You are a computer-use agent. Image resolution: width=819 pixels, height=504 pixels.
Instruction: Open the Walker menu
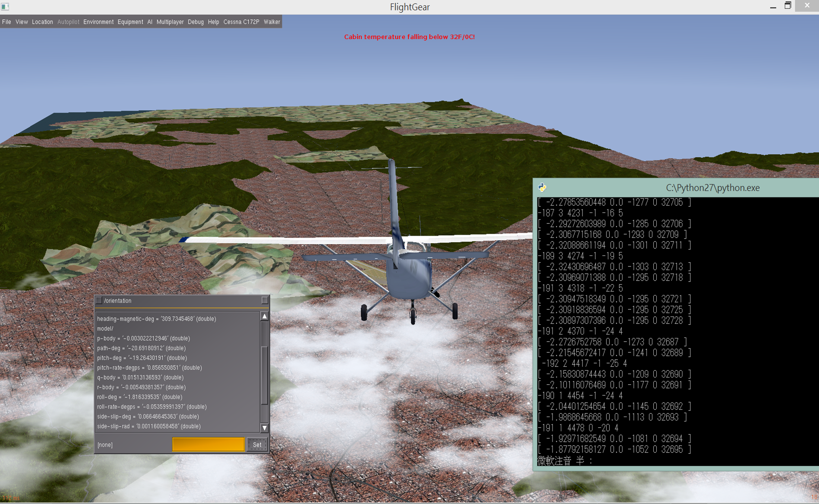[272, 22]
